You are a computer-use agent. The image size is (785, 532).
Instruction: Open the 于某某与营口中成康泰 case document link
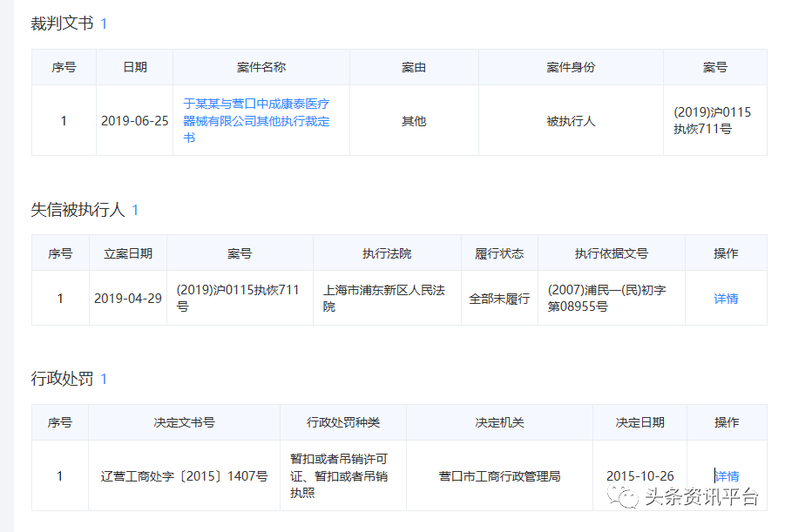tap(256, 120)
